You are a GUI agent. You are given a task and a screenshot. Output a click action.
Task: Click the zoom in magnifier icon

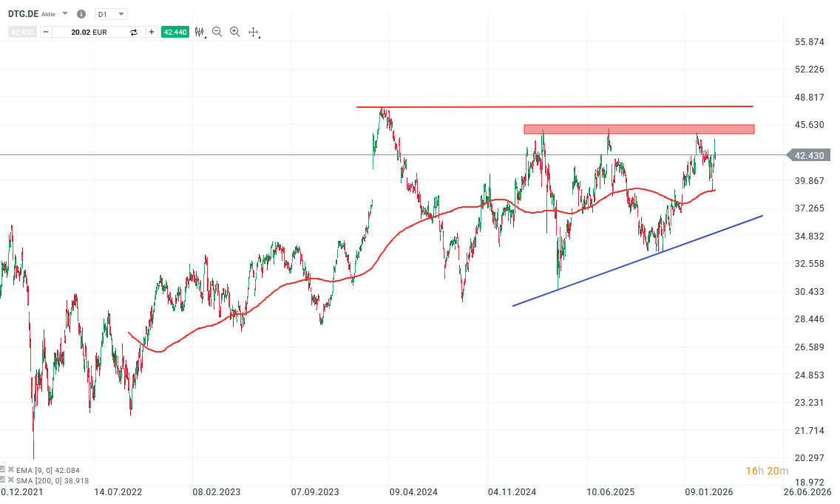[x=234, y=32]
